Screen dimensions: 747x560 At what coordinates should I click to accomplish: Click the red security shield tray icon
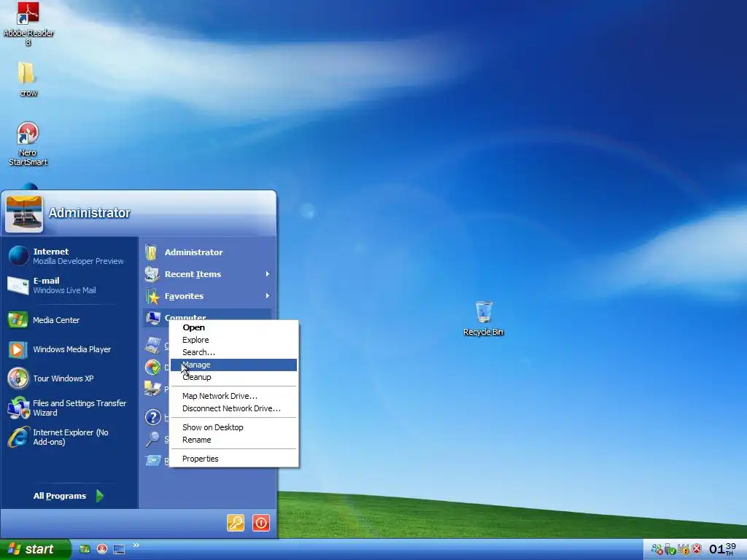coord(697,550)
